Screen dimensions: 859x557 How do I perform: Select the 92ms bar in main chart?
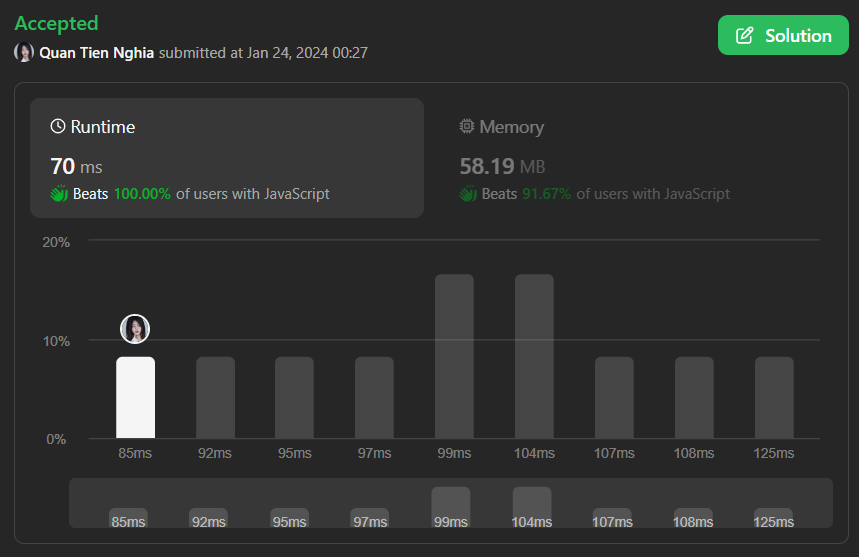click(x=215, y=397)
